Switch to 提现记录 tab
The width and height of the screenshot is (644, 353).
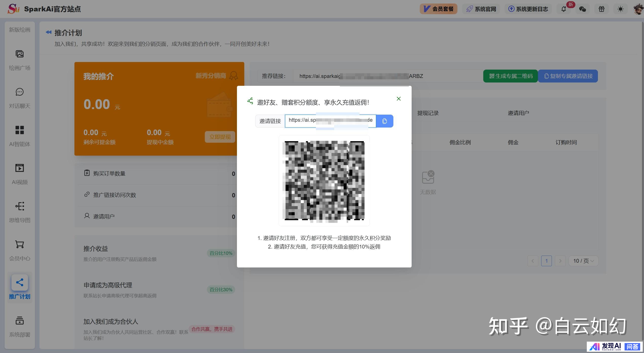click(x=428, y=113)
